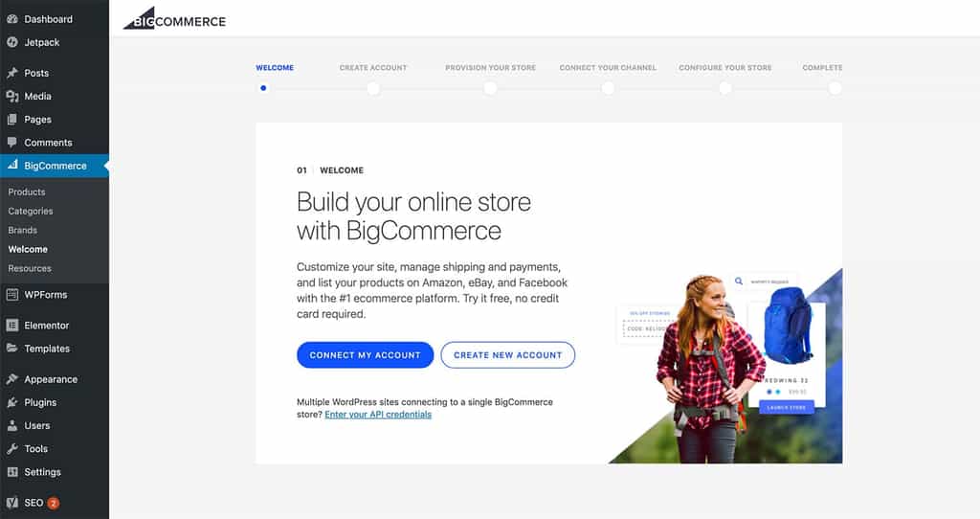
Task: Click the Users person icon
Action: [11, 425]
